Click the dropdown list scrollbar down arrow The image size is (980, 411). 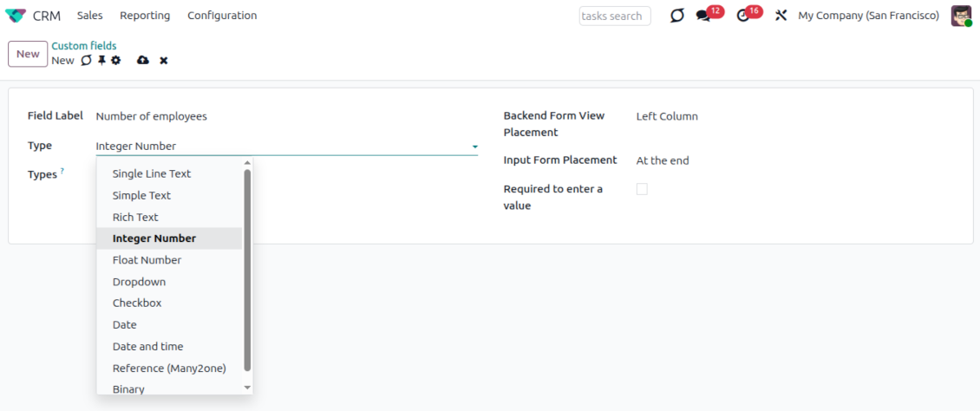pyautogui.click(x=247, y=387)
